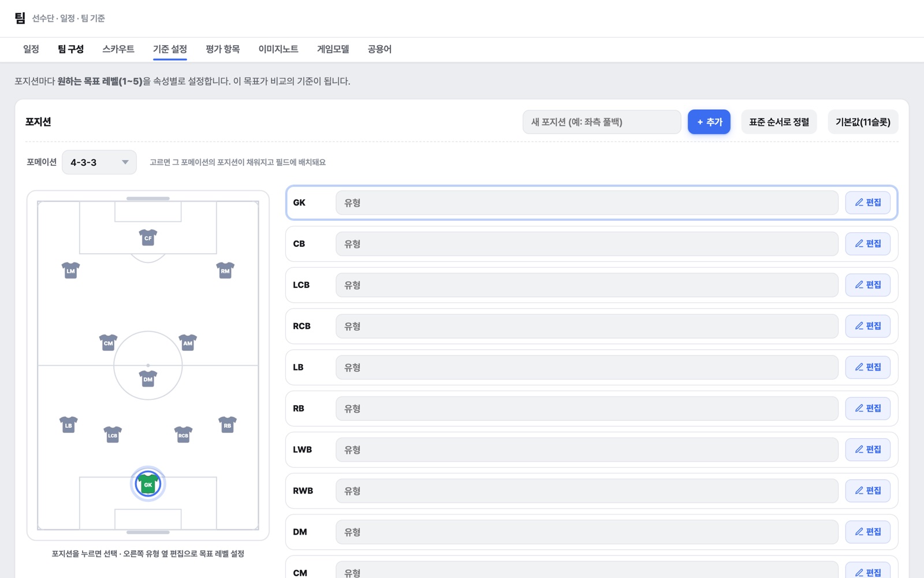This screenshot has height=578, width=924.
Task: Select the RM jersey on the pitch
Action: tap(225, 270)
